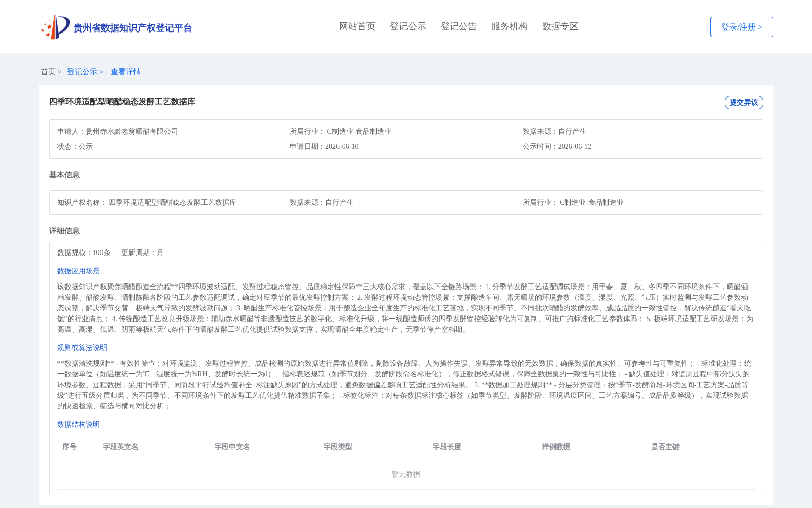Click applicant 贵州赤水黔老翁晒醋有限公司

click(132, 131)
